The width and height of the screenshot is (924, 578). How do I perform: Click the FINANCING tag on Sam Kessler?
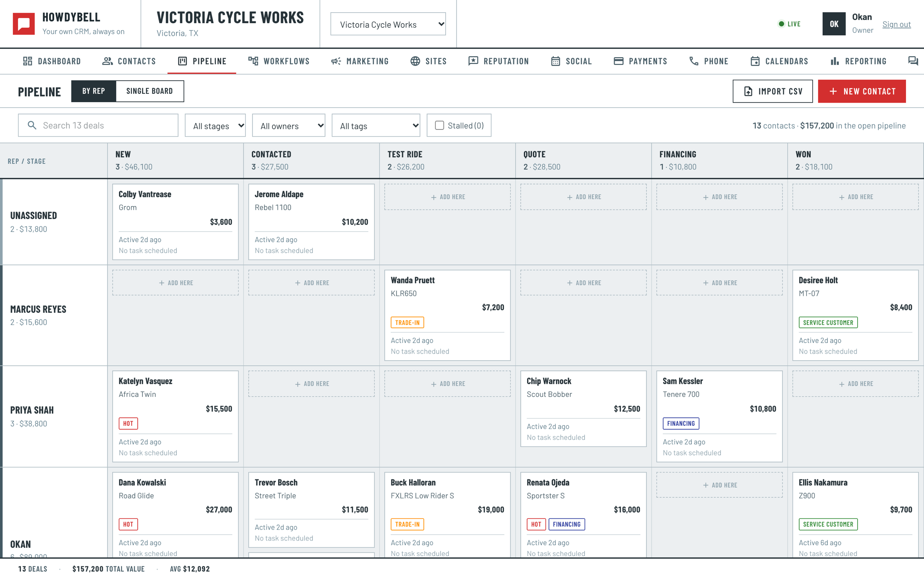pyautogui.click(x=681, y=423)
